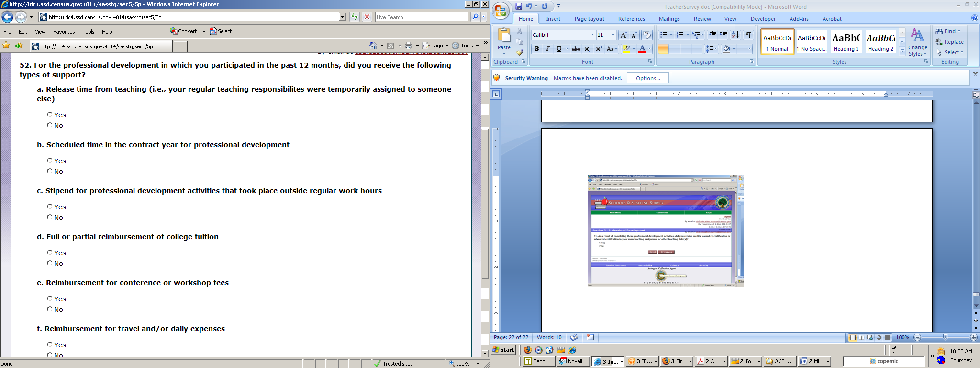Switch to the Review ribbon tab
Screen dimensions: 980x368
(x=702, y=19)
